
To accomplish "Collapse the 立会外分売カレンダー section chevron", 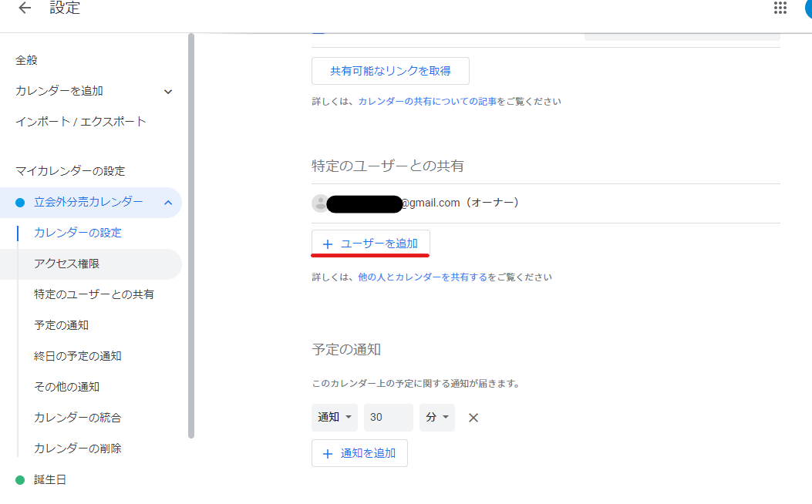I will 168,203.
